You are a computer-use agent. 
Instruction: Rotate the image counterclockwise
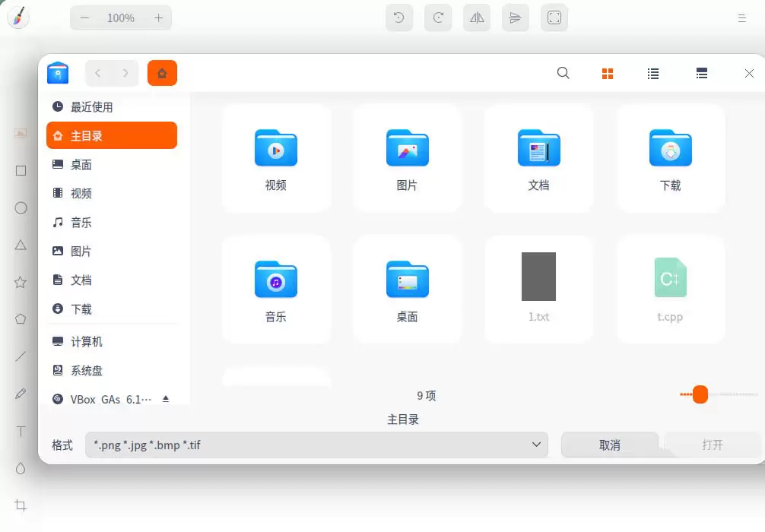tap(398, 17)
